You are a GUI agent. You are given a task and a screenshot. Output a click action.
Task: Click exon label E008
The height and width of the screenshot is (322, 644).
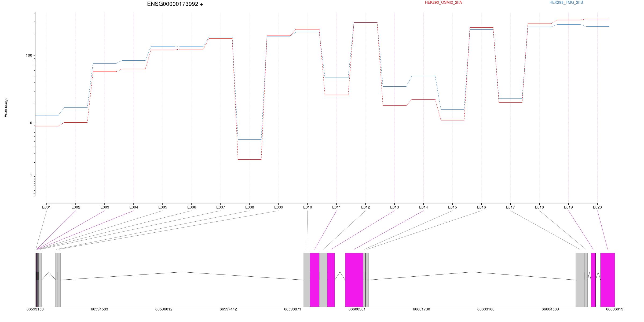click(250, 207)
